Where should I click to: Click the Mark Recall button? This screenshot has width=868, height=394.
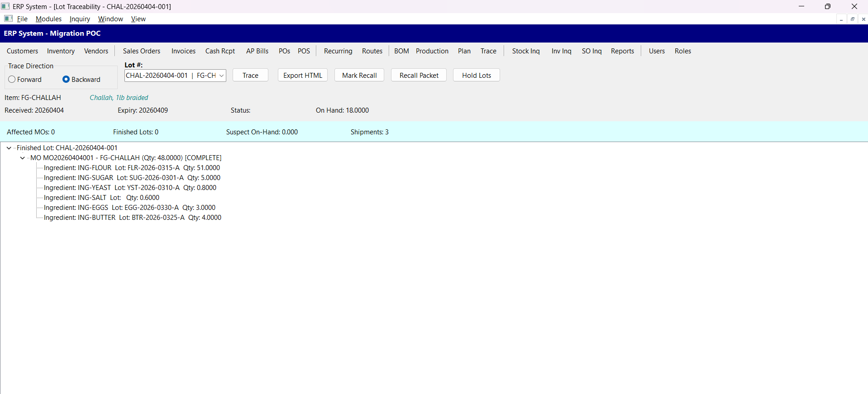click(359, 76)
